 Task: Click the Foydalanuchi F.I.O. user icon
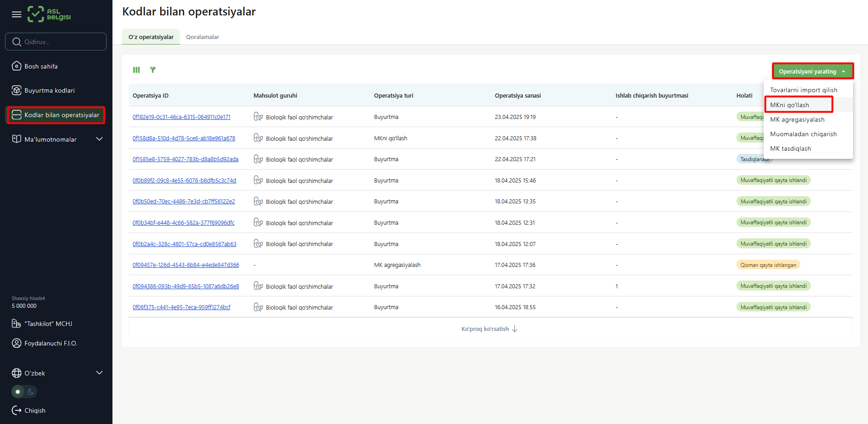pyautogui.click(x=17, y=343)
